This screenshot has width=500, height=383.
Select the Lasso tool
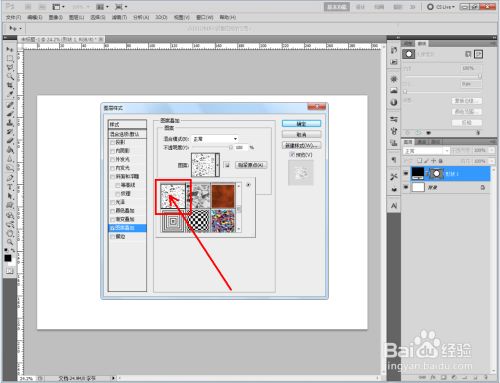click(x=10, y=68)
